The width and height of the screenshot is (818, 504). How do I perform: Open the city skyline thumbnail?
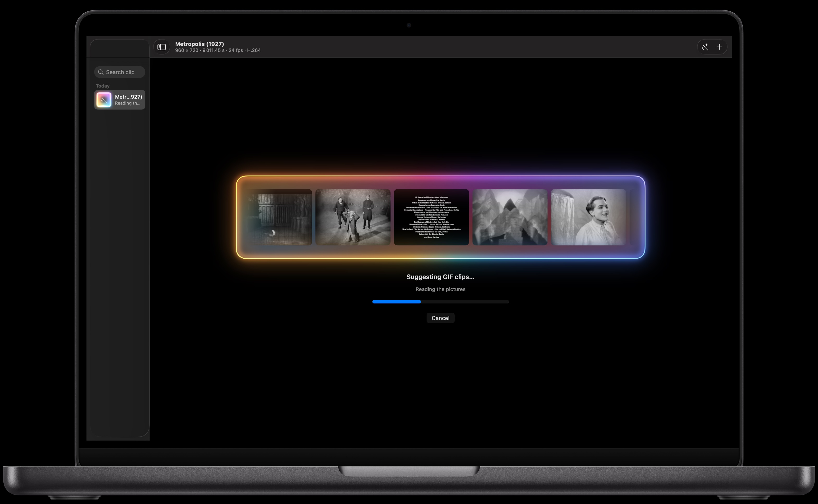coord(509,217)
